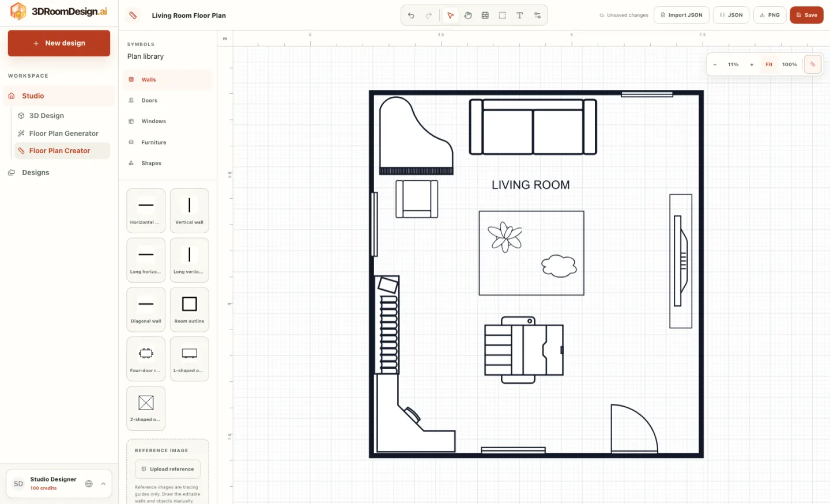Select the door swing symbol near bottom
The width and height of the screenshot is (830, 504).
634,428
